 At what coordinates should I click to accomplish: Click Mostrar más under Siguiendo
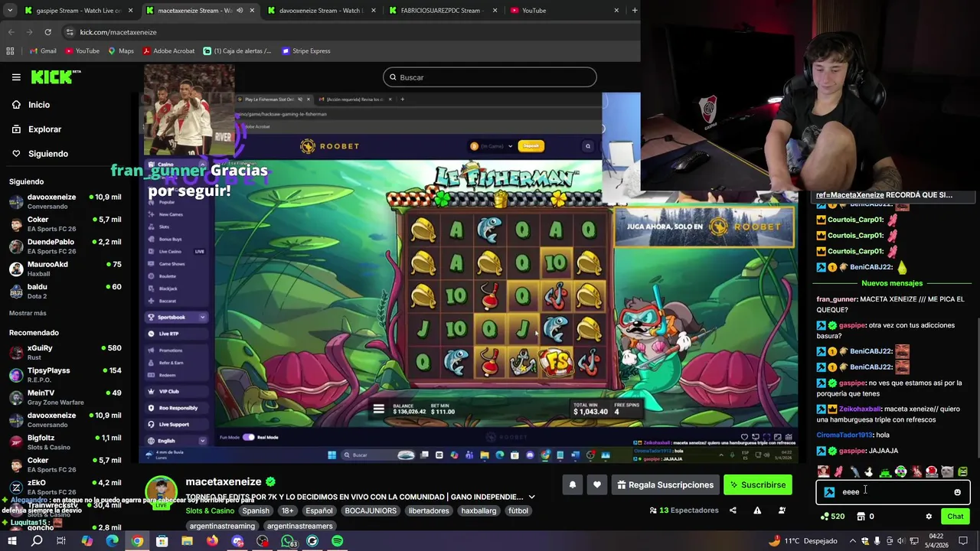28,313
